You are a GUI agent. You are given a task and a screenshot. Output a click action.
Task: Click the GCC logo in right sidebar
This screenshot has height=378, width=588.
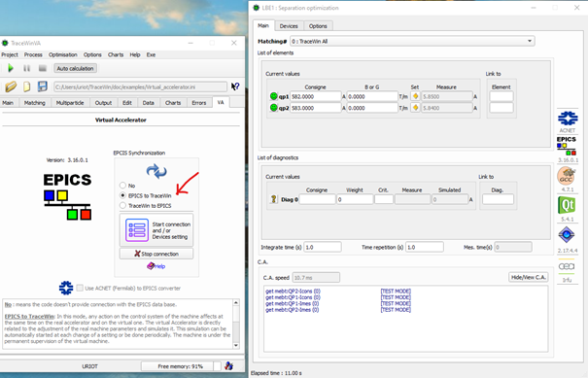coord(567,176)
